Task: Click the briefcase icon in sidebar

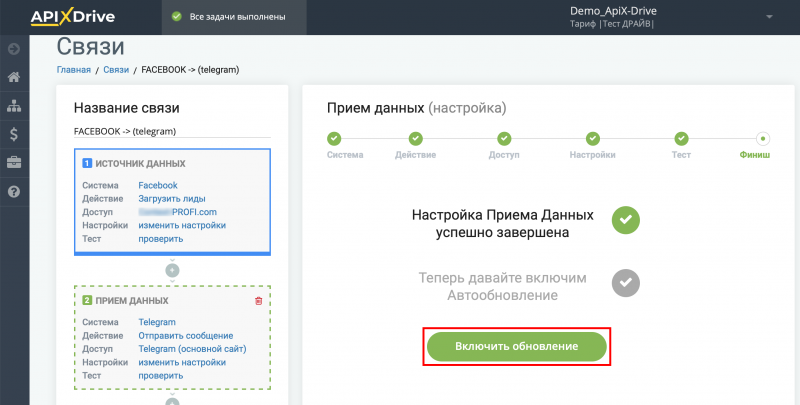Action: [x=14, y=162]
